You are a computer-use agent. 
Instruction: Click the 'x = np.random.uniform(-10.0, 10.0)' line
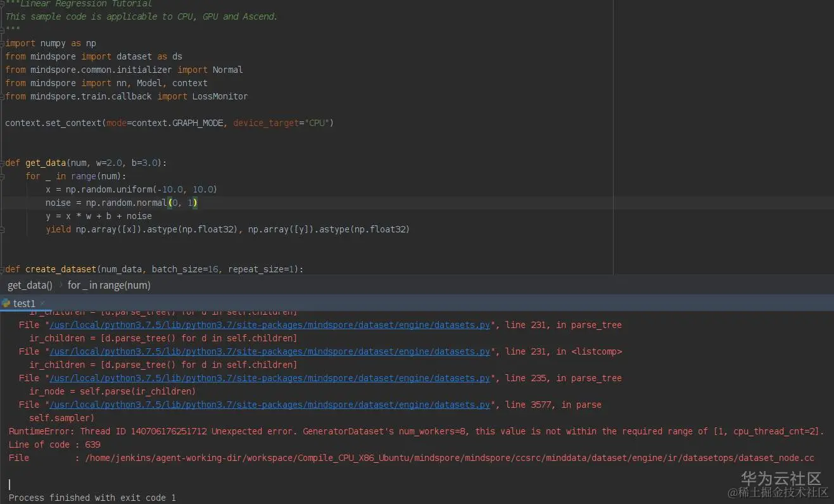[131, 189]
